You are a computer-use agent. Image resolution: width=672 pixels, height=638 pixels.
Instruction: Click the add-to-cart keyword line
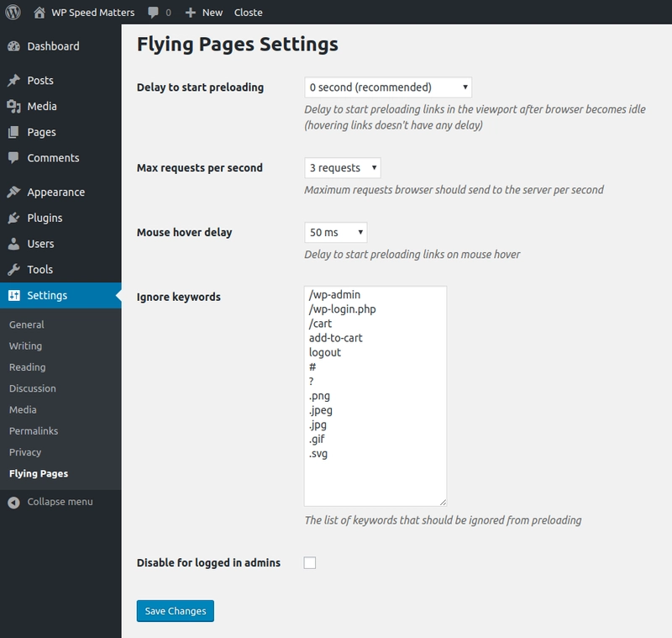[x=335, y=338]
